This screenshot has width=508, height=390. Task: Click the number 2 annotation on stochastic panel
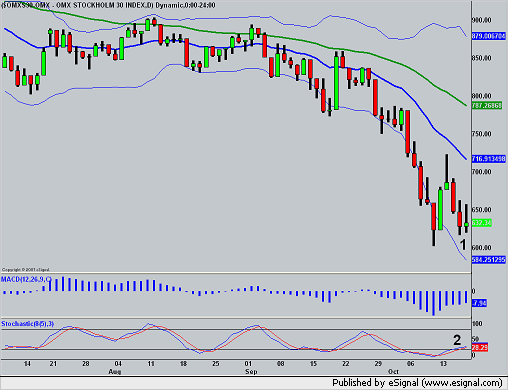pyautogui.click(x=457, y=340)
